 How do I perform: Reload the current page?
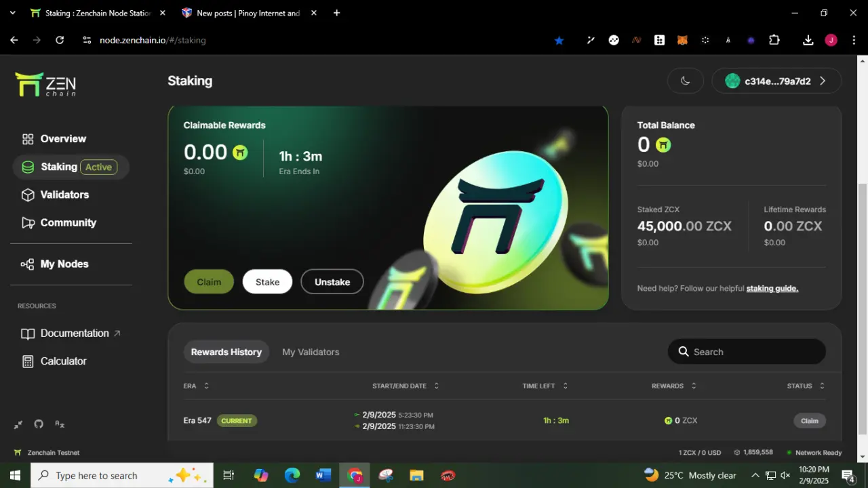[60, 40]
